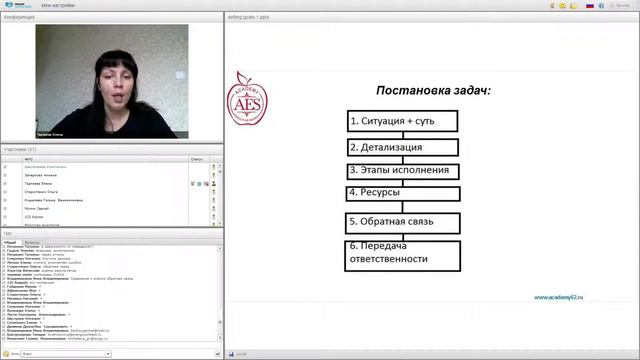This screenshot has height=360, width=640.
Task: Click slide box '4. Ресурсы'
Action: [403, 194]
